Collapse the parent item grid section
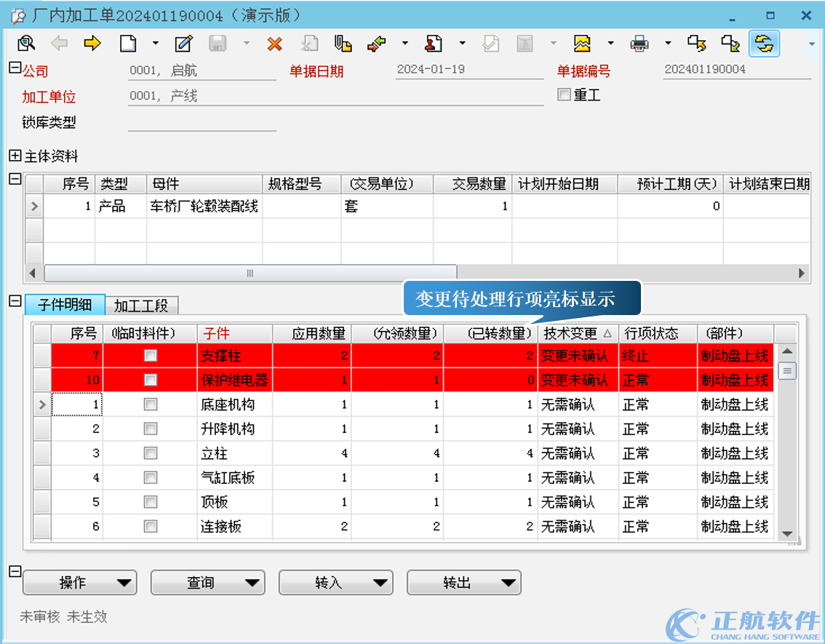Viewport: 825px width, 644px height. tap(15, 179)
